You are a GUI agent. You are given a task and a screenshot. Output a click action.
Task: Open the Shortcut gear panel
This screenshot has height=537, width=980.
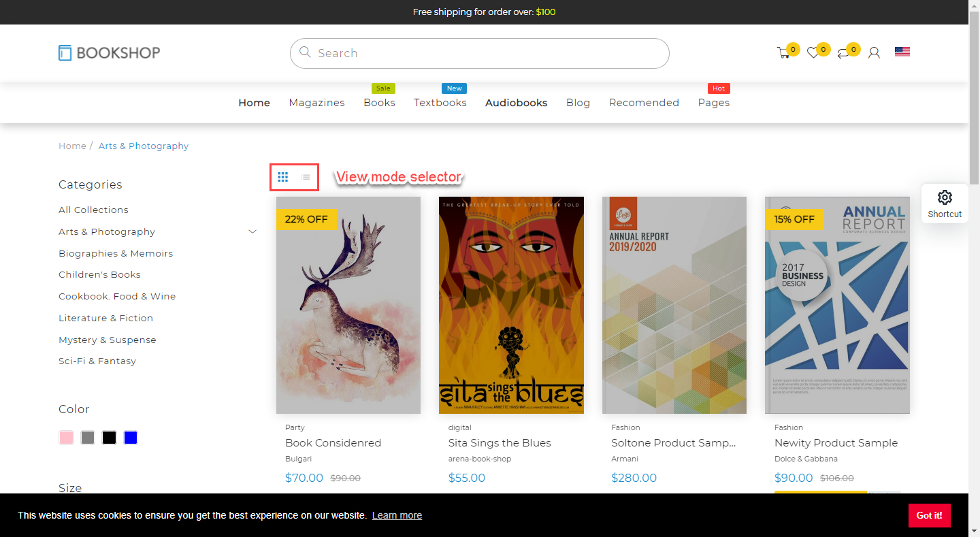(945, 204)
